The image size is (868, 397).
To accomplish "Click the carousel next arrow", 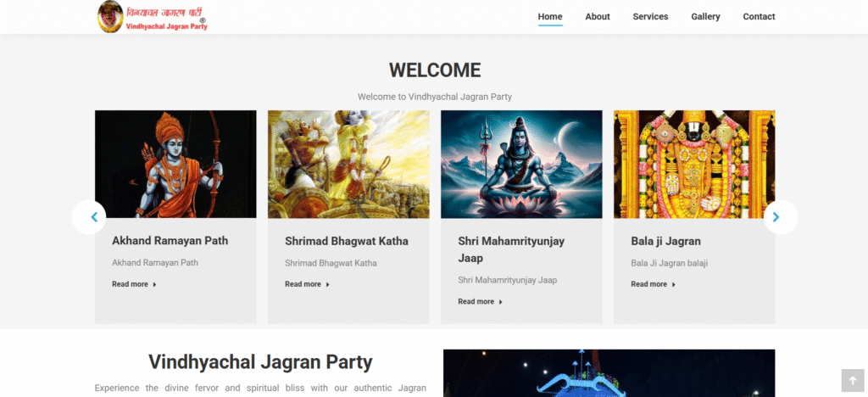I will (780, 217).
